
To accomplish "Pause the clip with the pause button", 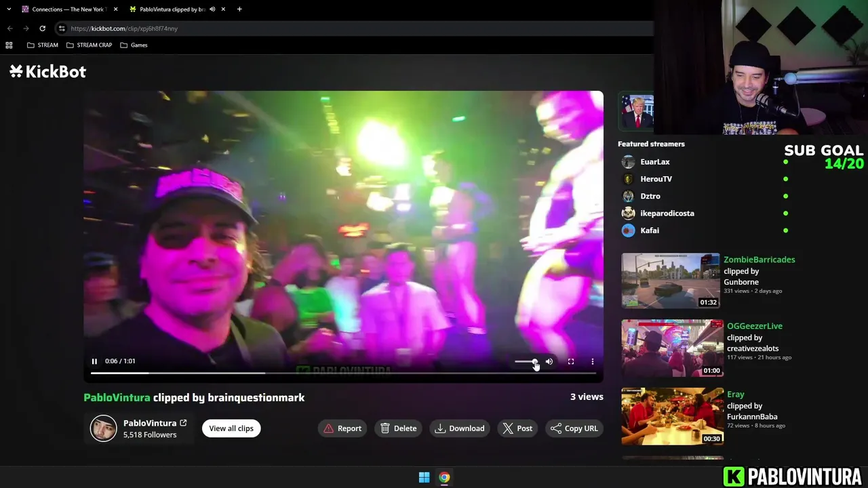I will (94, 361).
